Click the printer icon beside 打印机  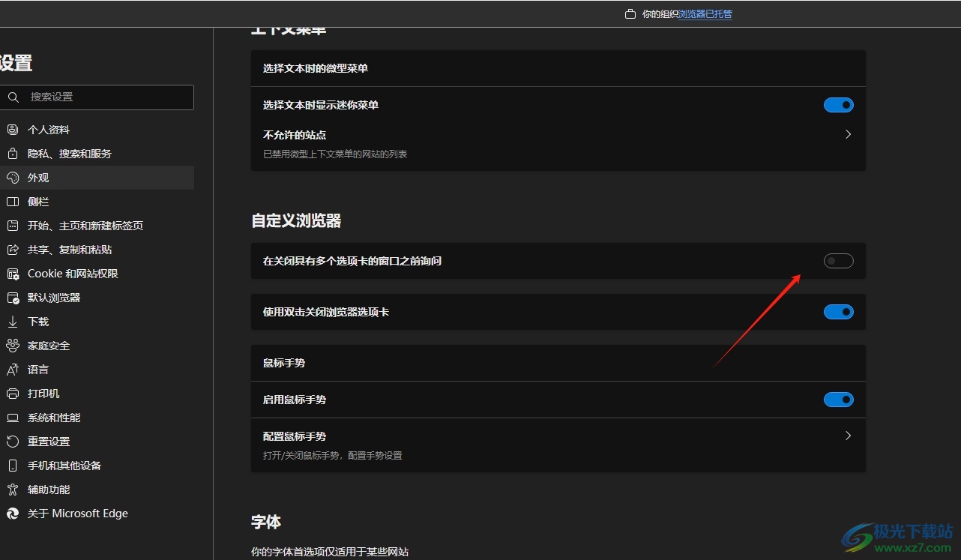tap(13, 394)
